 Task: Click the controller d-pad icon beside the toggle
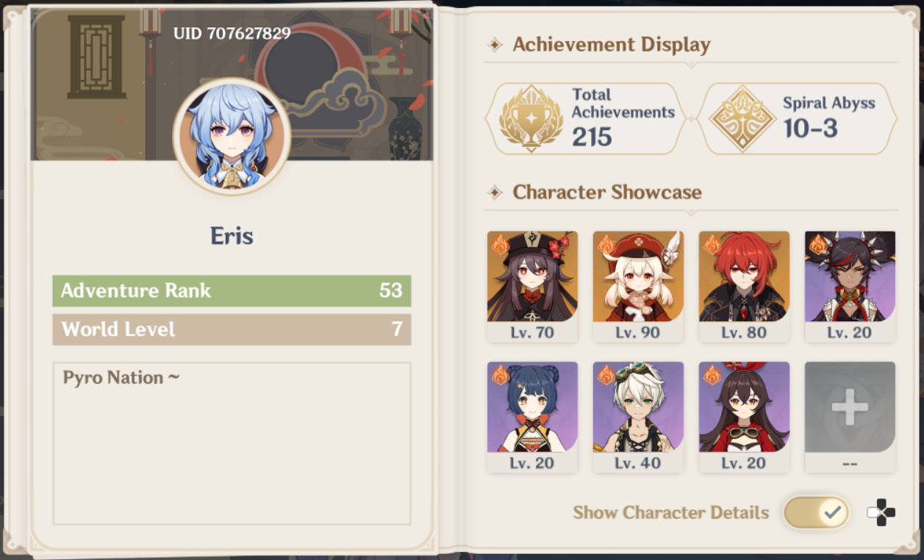tap(881, 512)
